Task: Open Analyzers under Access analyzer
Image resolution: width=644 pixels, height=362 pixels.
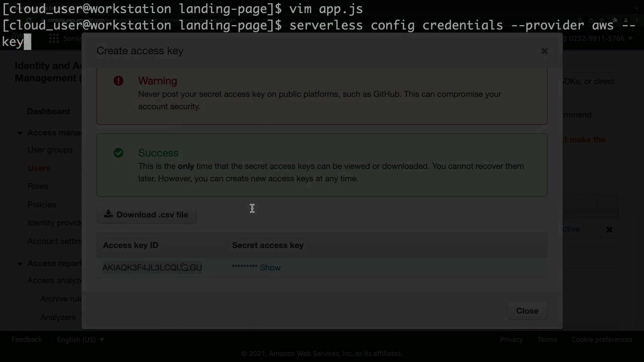Action: [x=58, y=317]
